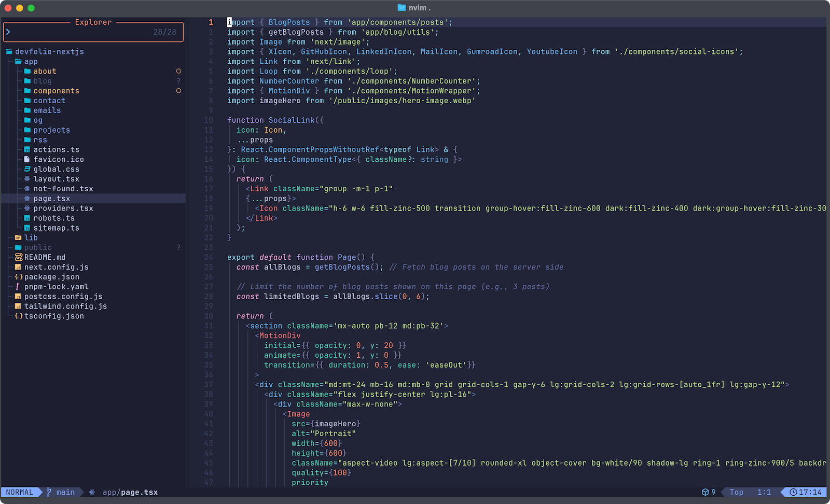The width and height of the screenshot is (830, 504).
Task: Click the public folder icon
Action: (18, 248)
